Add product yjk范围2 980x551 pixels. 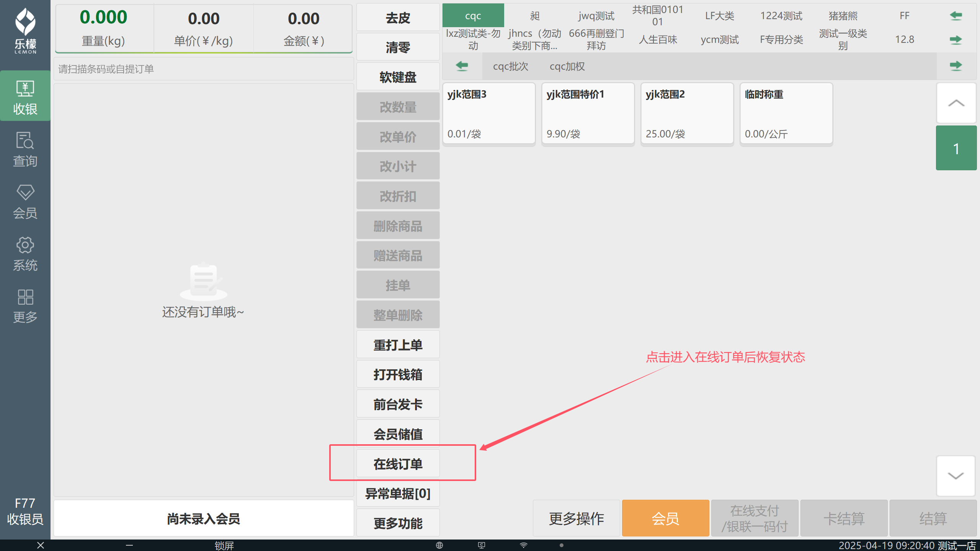[x=687, y=114]
